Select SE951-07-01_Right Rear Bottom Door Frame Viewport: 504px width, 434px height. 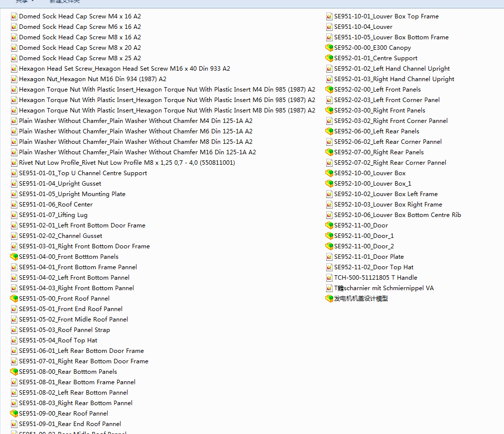tap(84, 361)
